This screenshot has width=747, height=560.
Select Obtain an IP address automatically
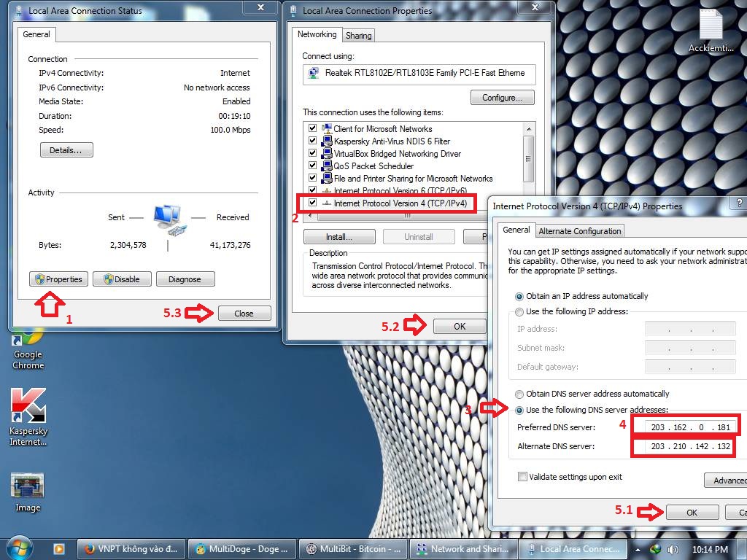point(519,297)
